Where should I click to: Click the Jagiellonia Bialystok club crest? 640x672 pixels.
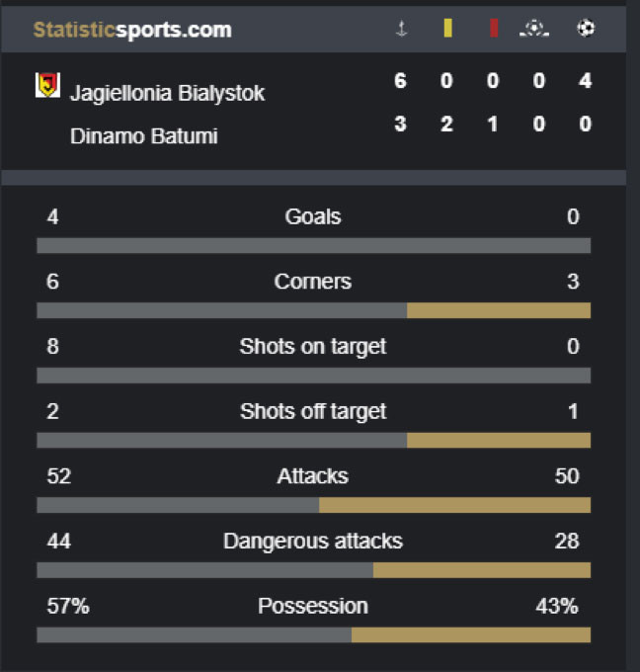(47, 85)
